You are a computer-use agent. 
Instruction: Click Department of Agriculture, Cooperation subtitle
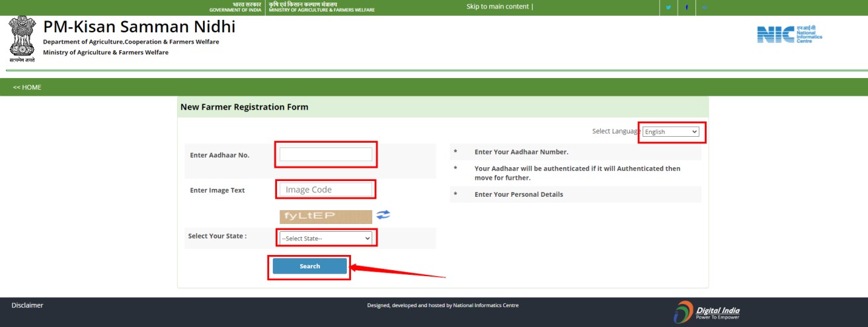tap(131, 42)
